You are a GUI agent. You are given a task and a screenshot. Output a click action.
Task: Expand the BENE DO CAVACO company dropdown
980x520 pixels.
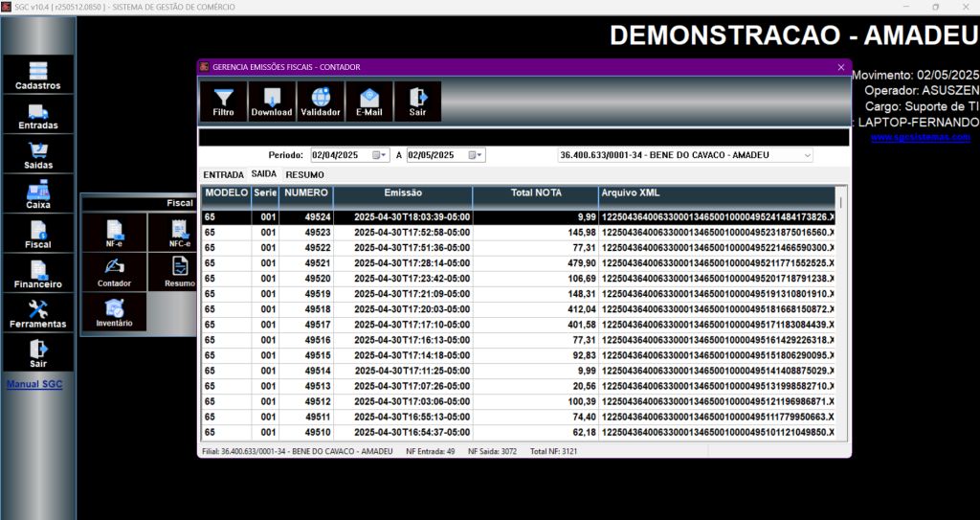click(807, 155)
